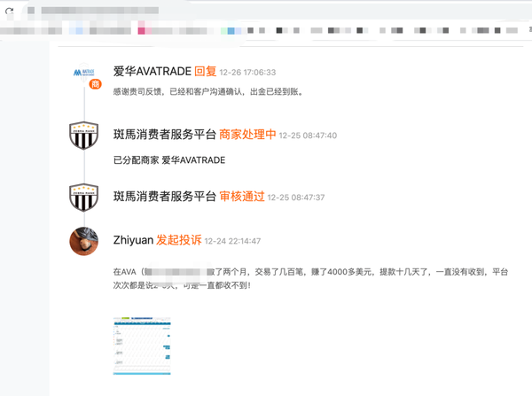Screen dimensions: 532x396
Task: Click timestamp 12-25 08:47:40
Action: click(308, 136)
